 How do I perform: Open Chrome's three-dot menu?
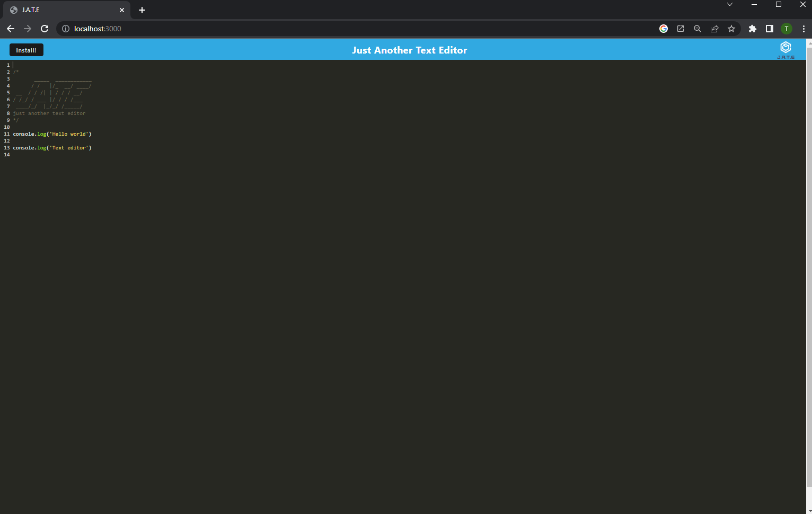[804, 29]
